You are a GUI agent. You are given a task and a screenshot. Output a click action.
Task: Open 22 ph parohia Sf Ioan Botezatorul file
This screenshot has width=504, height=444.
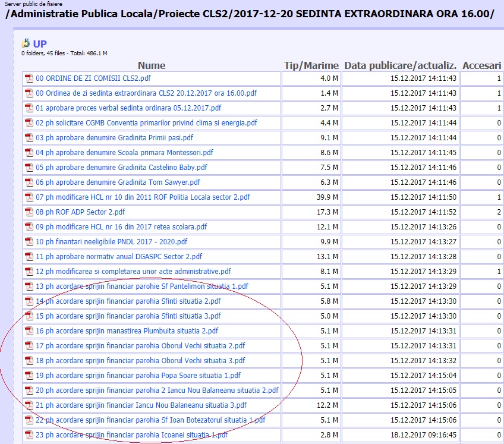(150, 420)
